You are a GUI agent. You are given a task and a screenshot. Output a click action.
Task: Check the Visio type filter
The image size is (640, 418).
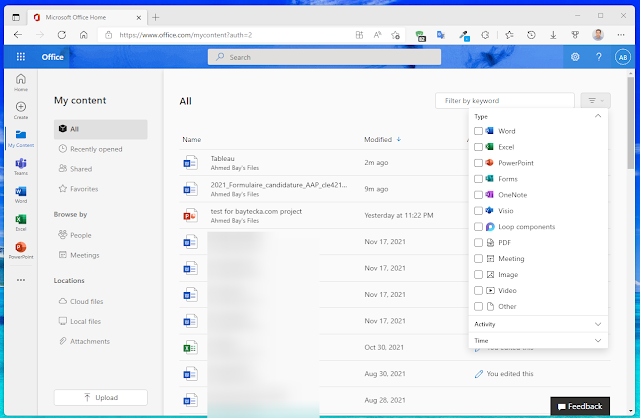pos(478,211)
